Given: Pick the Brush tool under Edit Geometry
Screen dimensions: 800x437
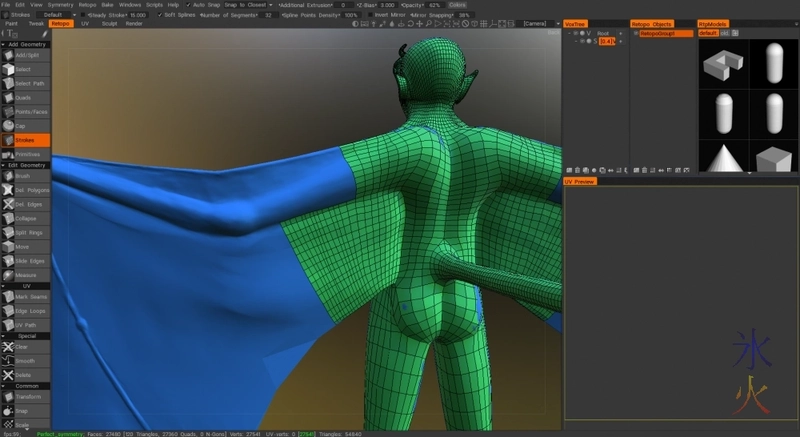Looking at the screenshot, I should [25, 175].
